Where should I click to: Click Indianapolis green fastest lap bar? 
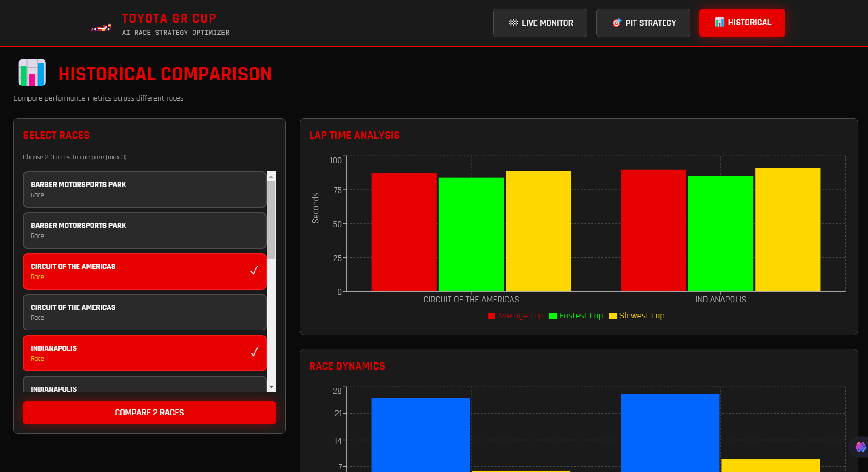[x=720, y=233]
